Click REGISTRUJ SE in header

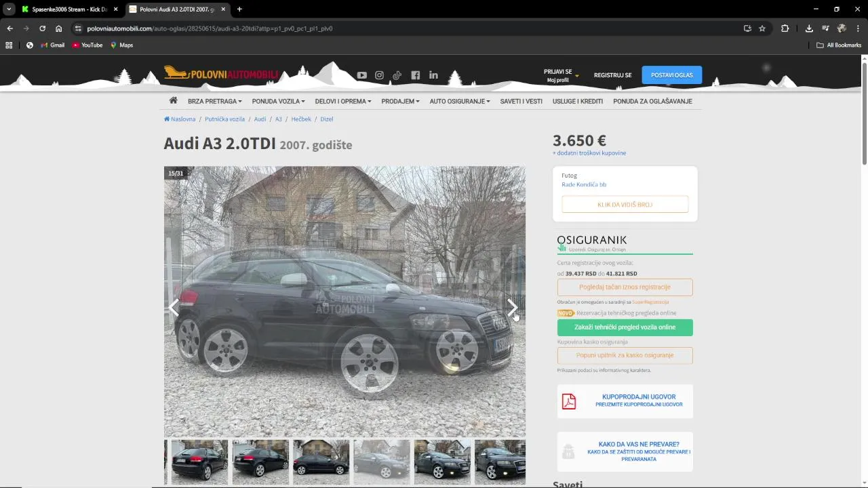point(612,75)
